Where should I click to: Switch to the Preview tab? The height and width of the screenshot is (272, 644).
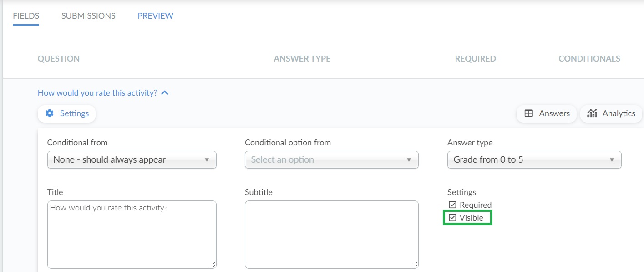pos(156,16)
